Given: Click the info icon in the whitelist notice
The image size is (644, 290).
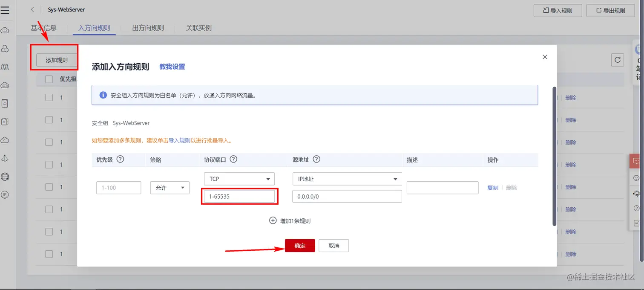Looking at the screenshot, I should coord(103,95).
